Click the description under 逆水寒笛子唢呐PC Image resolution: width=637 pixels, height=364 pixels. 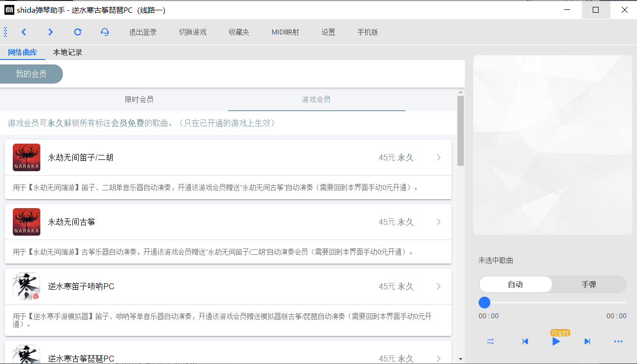click(222, 320)
